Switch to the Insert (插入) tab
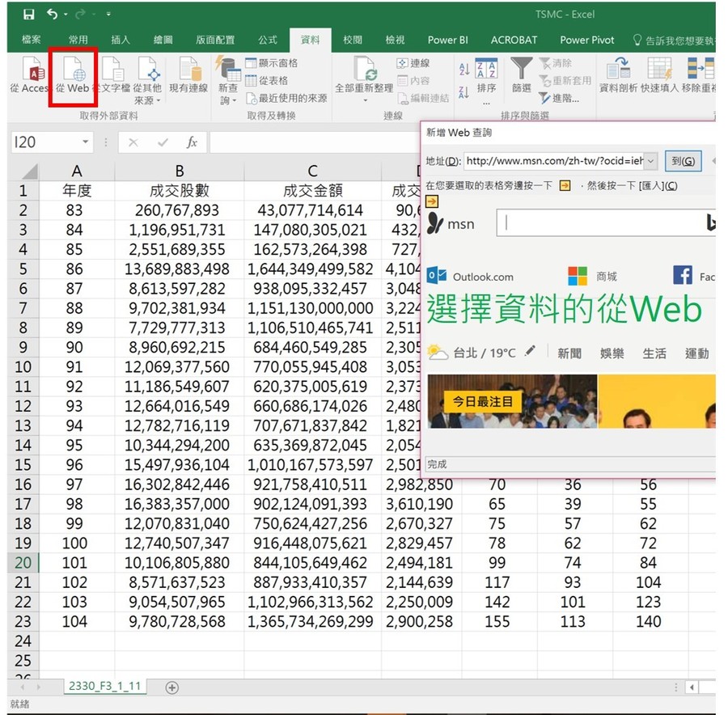Screen dimensions: 728x715 coord(121,40)
